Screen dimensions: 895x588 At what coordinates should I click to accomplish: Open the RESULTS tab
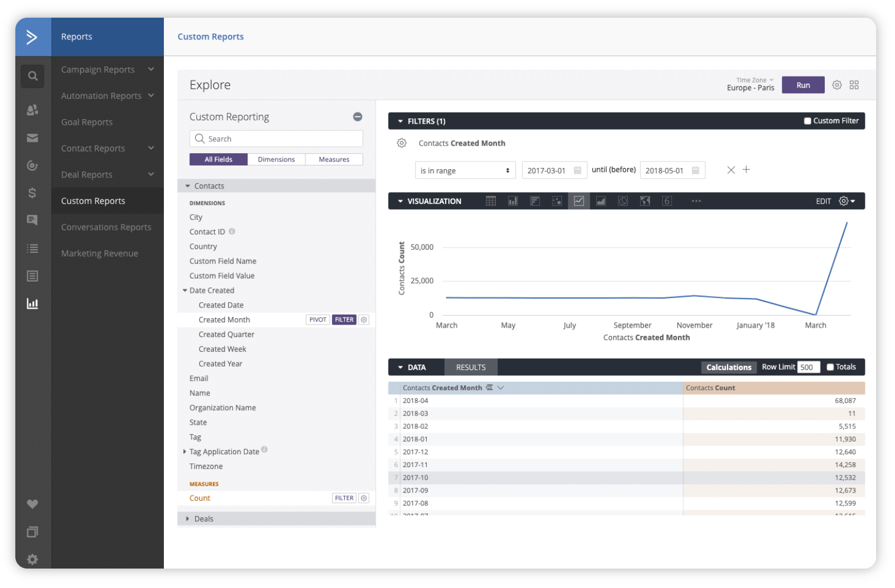click(470, 367)
